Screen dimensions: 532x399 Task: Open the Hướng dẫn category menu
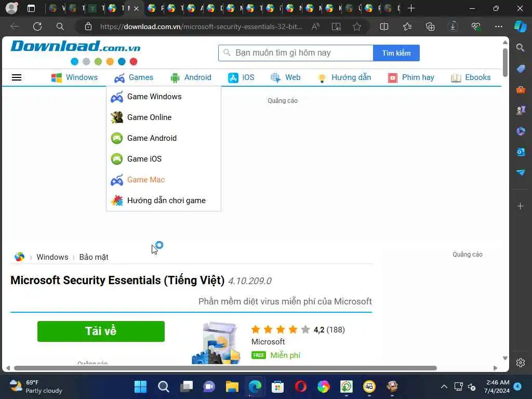[344, 77]
